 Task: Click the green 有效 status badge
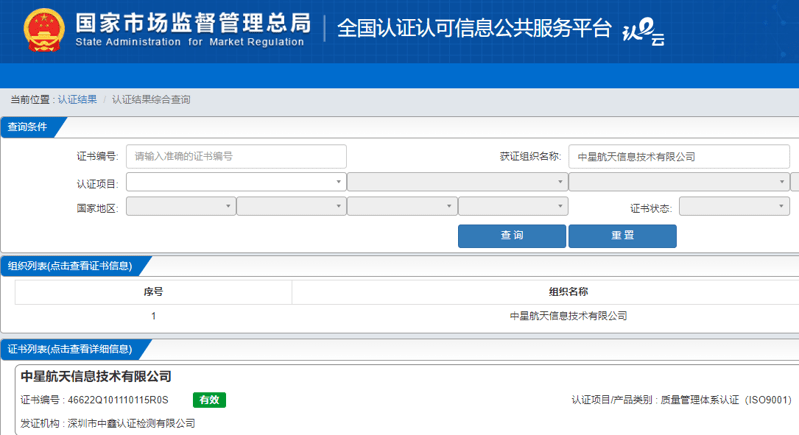(x=209, y=400)
